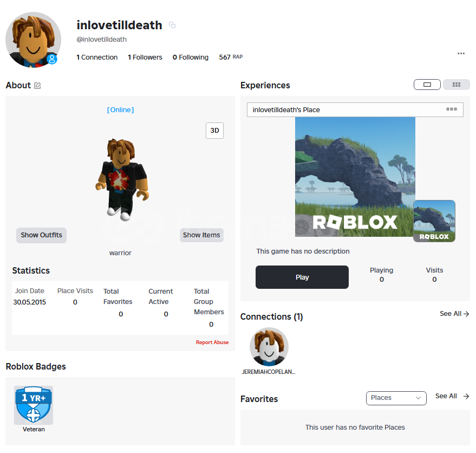Click the profile avatar headshot
The width and height of the screenshot is (476, 453).
34,40
